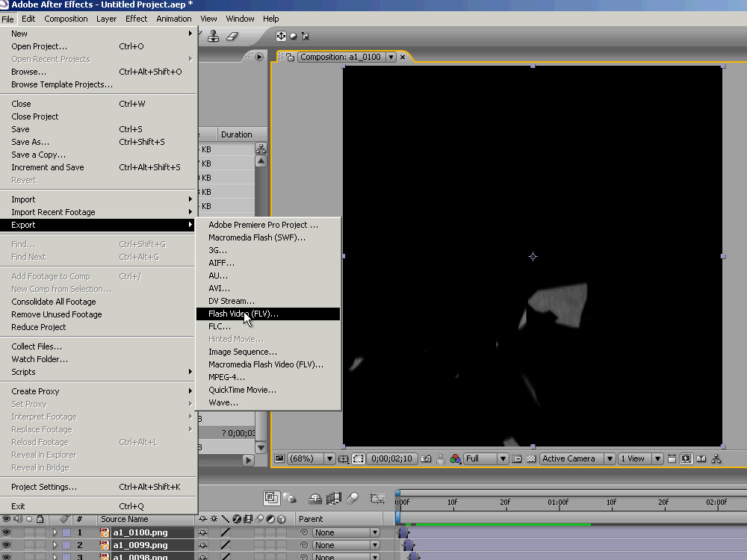747x560 pixels.
Task: Open the Import submenu
Action: 98,199
